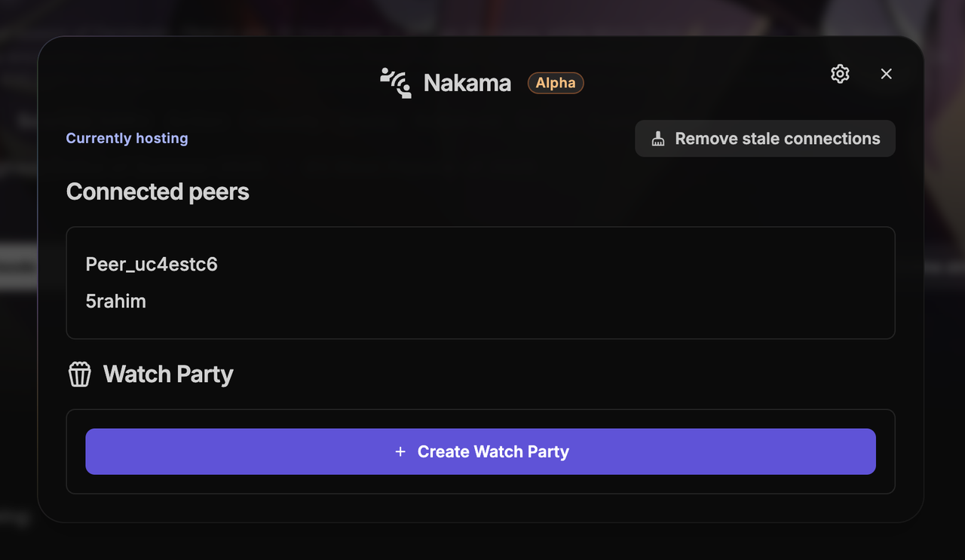The height and width of the screenshot is (560, 965).
Task: Click the empty dialog area below Watch Party box
Action: 480,508
